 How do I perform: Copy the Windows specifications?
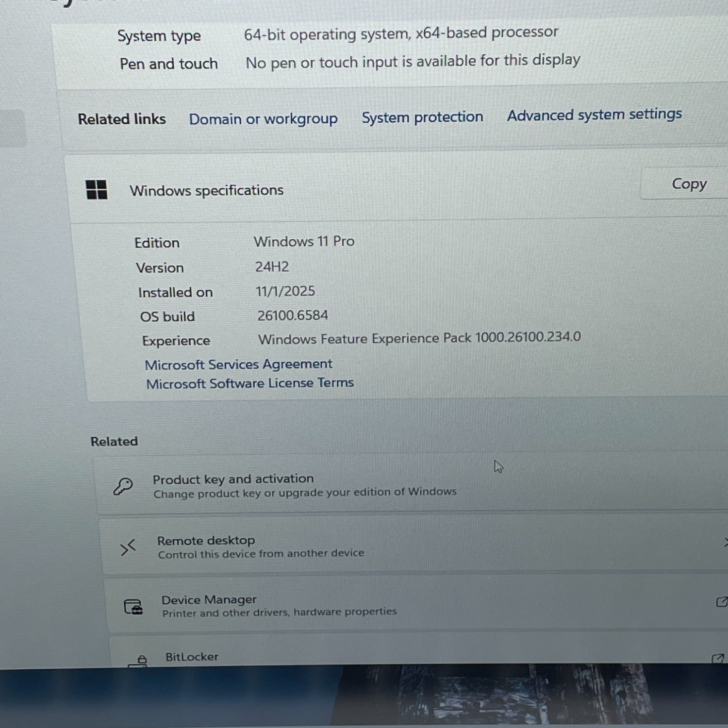(689, 184)
